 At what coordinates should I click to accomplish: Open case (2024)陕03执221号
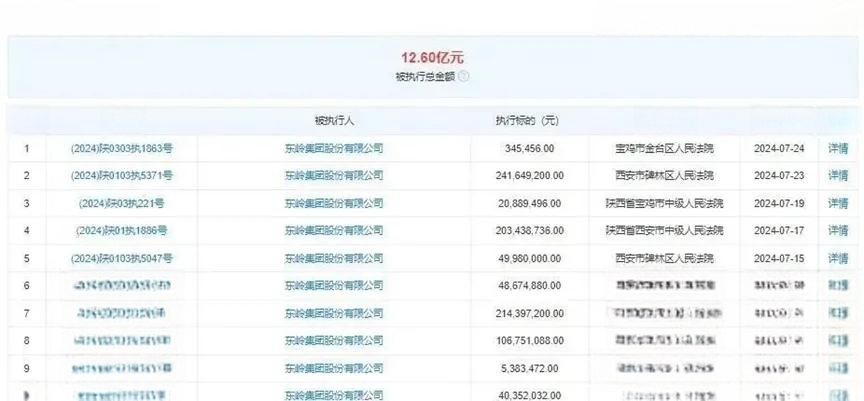122,203
